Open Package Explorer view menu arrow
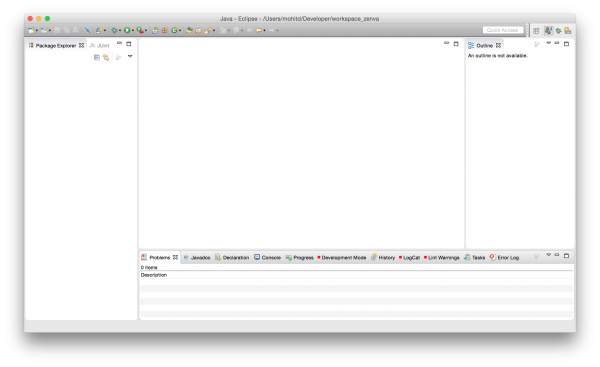600x367 pixels. coord(130,57)
